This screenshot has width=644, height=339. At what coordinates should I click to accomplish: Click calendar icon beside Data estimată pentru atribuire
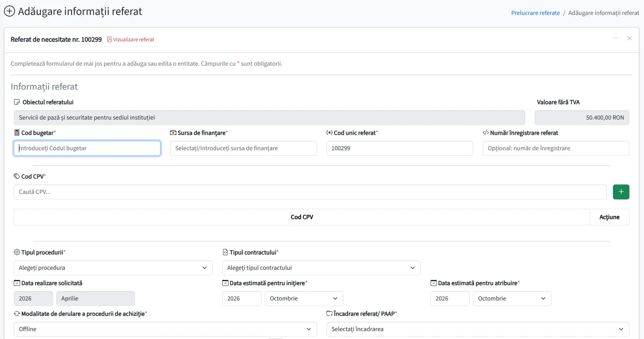(434, 283)
